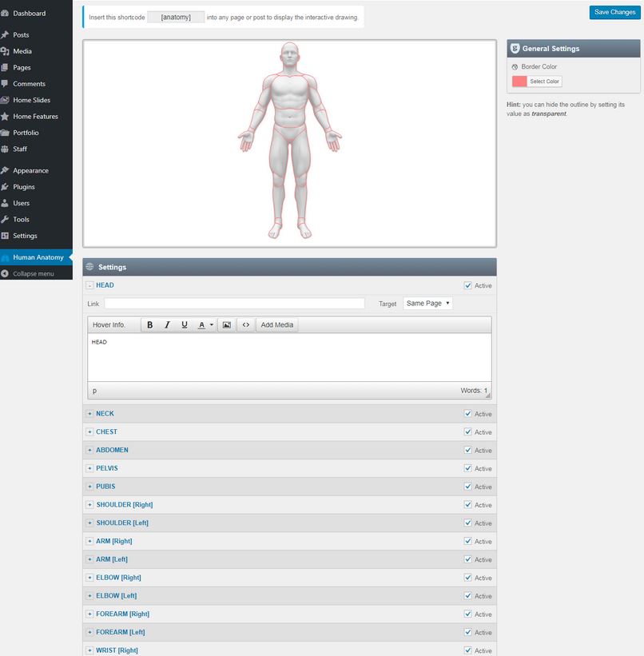This screenshot has height=656, width=644.
Task: Expand the ELBOW [Right] section
Action: point(89,578)
